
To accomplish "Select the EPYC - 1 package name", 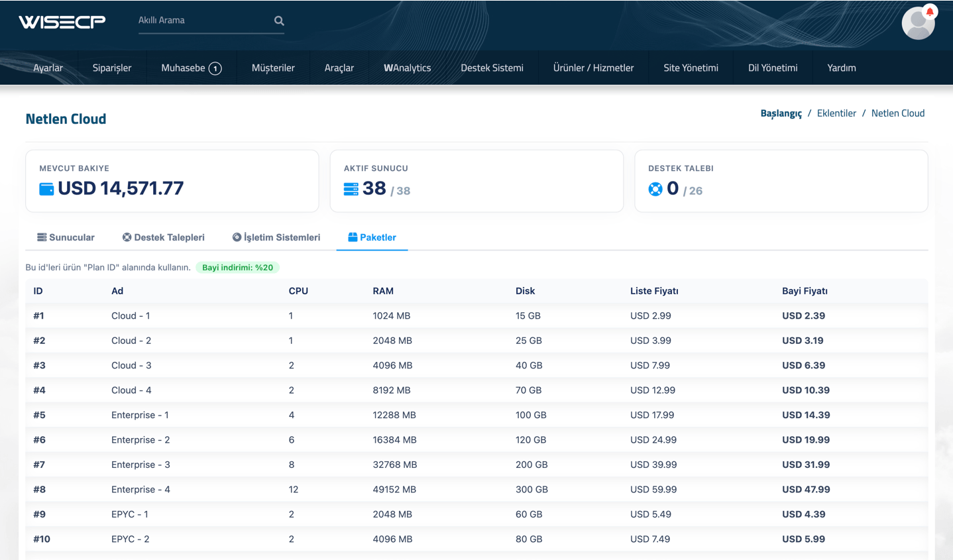I will [x=130, y=514].
